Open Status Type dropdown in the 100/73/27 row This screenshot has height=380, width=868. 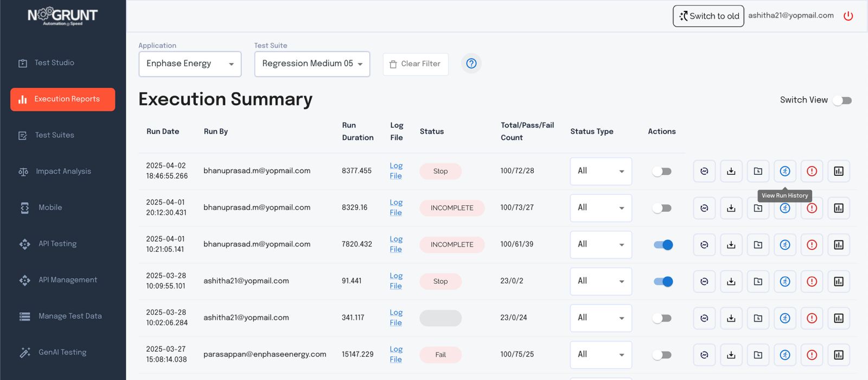tap(601, 208)
